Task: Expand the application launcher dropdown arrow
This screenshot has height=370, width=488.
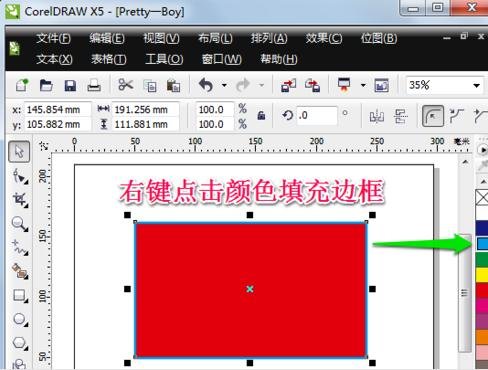Action: click(x=363, y=85)
